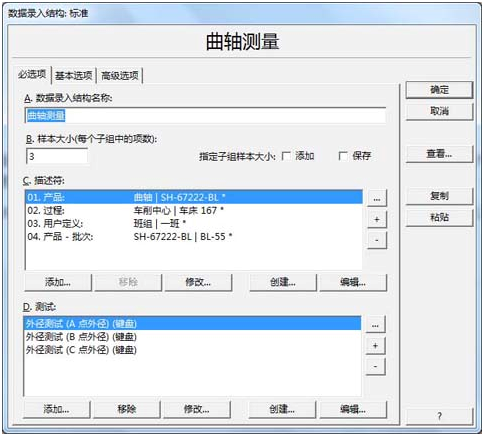Select the 02. 过程 descriptor row

point(194,210)
